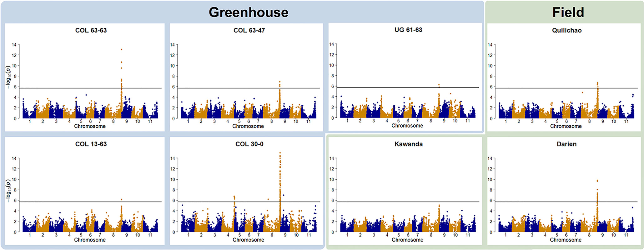The image size is (644, 250).
Task: Click the orange peak top in Quilichao plot
Action: click(x=597, y=83)
